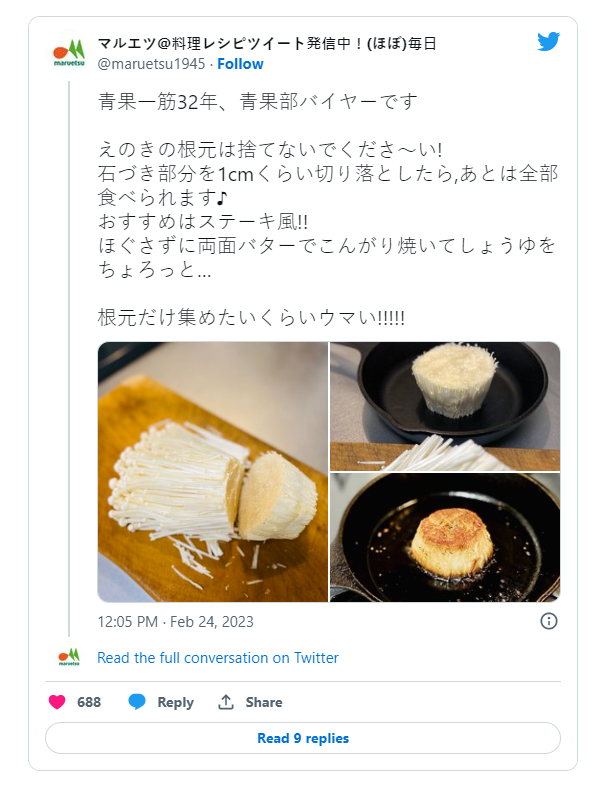
Task: Open the raw enoki in skillet photo
Action: [x=445, y=406]
